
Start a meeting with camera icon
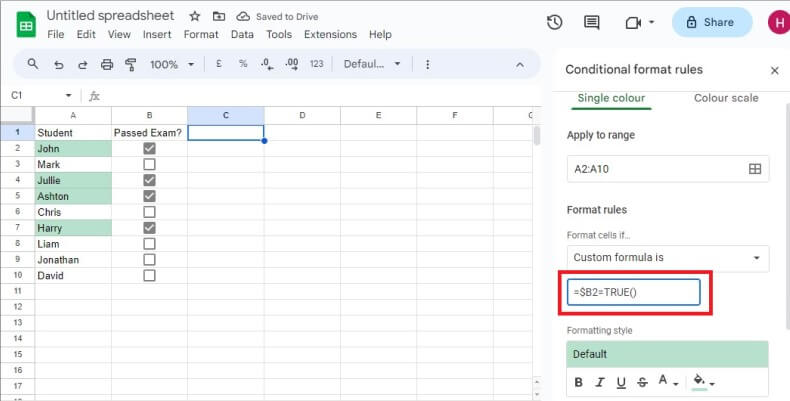(633, 23)
